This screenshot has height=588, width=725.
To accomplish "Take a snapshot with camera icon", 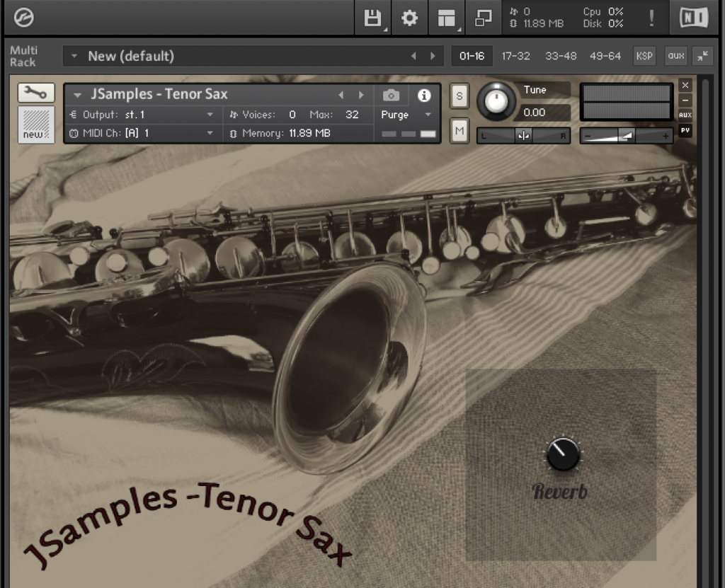I will [x=391, y=96].
